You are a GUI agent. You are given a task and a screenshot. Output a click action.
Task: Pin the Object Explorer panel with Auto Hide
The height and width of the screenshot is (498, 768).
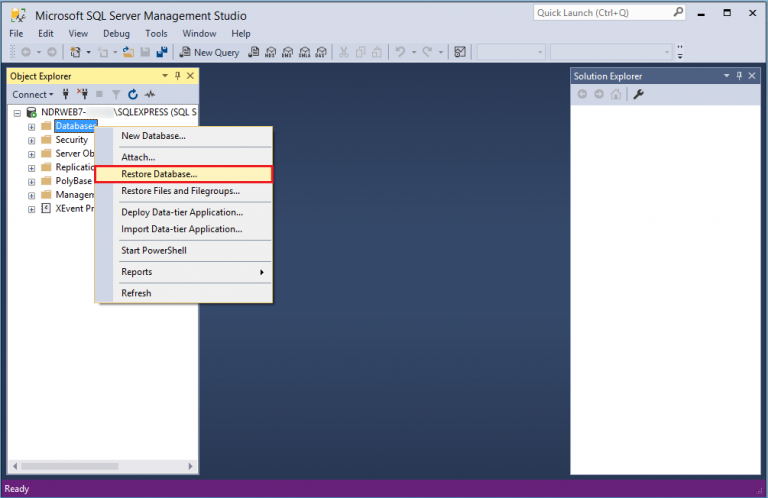coord(177,76)
